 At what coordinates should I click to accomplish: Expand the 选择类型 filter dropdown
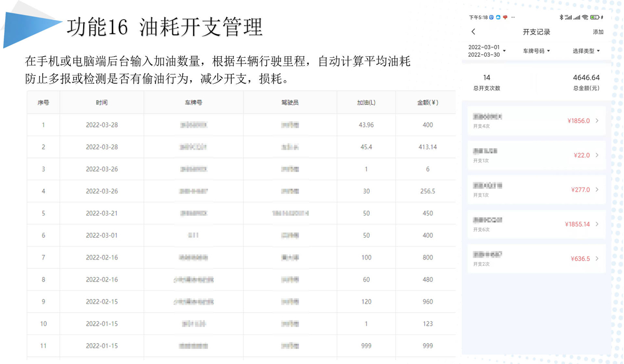(586, 51)
